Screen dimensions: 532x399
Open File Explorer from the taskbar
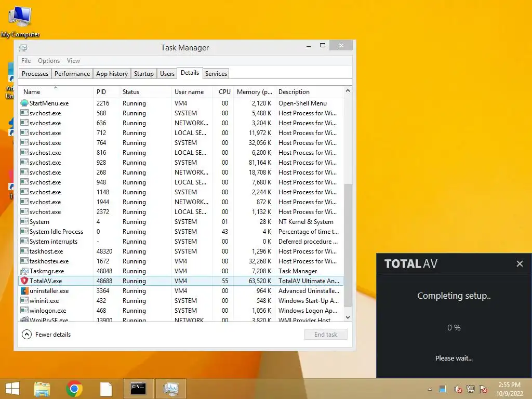[42, 389]
